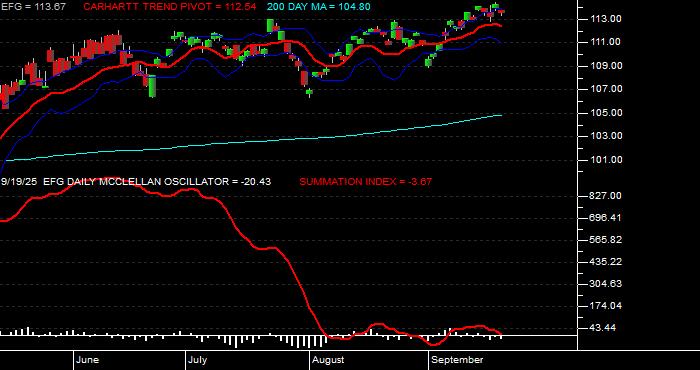Select the Summation Index = -3.67 label
Image resolution: width=700 pixels, height=370 pixels.
(x=366, y=182)
